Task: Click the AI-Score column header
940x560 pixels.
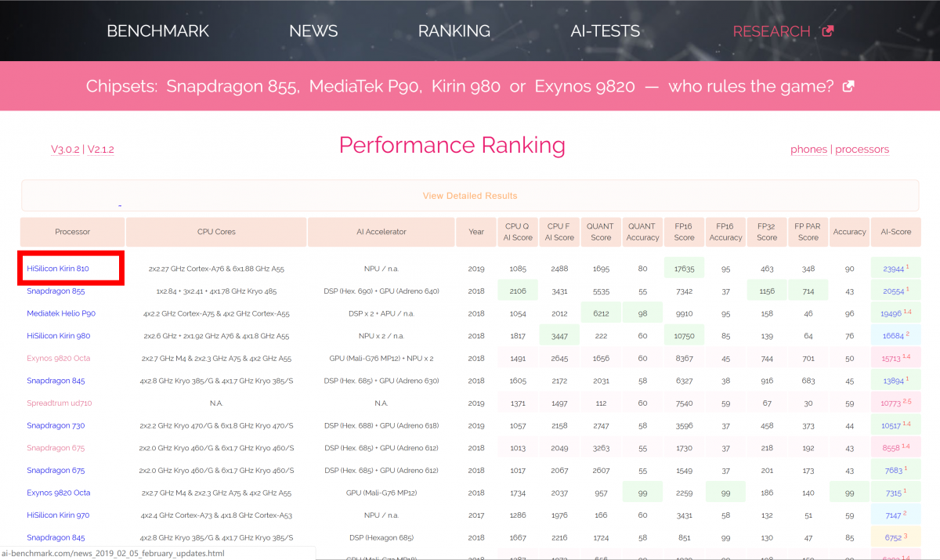Action: 895,232
